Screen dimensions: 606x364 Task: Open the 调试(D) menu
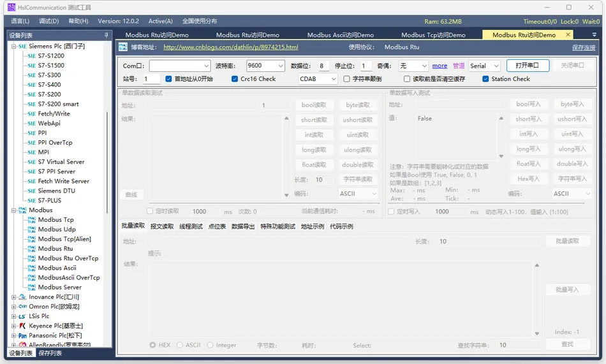tap(48, 21)
